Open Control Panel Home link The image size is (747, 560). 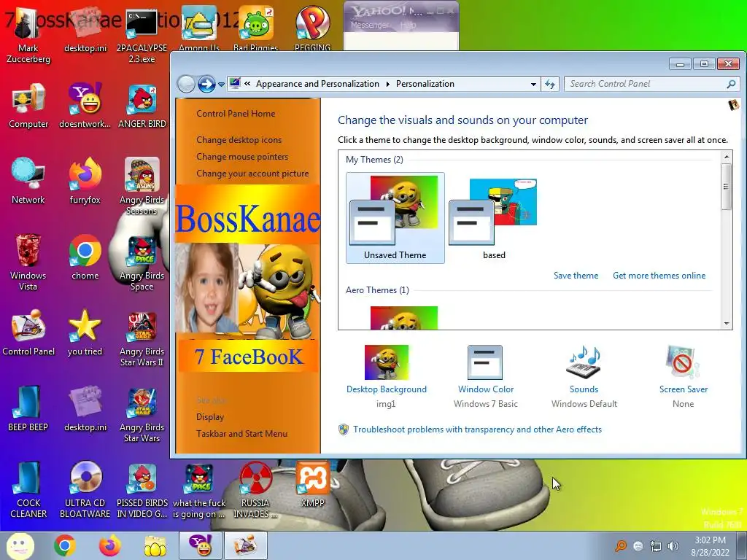point(236,113)
